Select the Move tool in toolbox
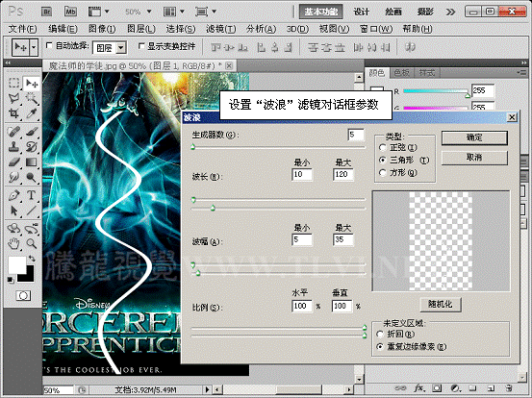This screenshot has width=532, height=398. click(x=32, y=83)
